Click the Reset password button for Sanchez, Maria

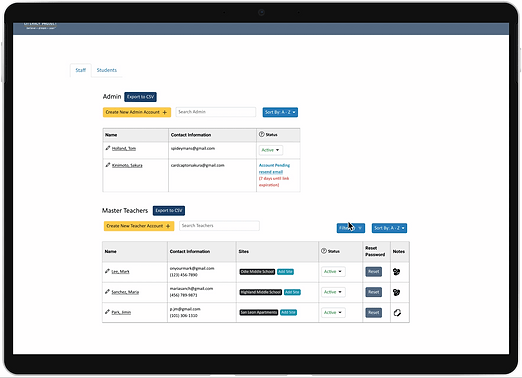(x=374, y=292)
